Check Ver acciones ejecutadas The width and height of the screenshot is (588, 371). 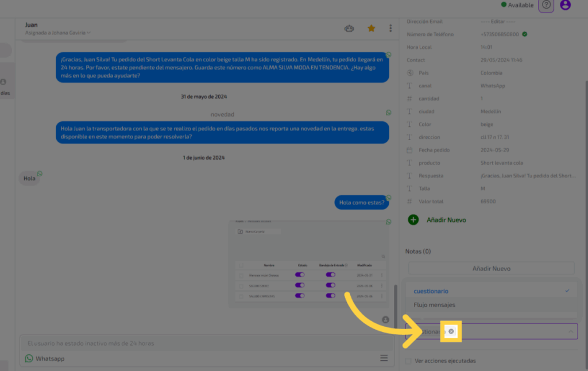[x=408, y=361]
